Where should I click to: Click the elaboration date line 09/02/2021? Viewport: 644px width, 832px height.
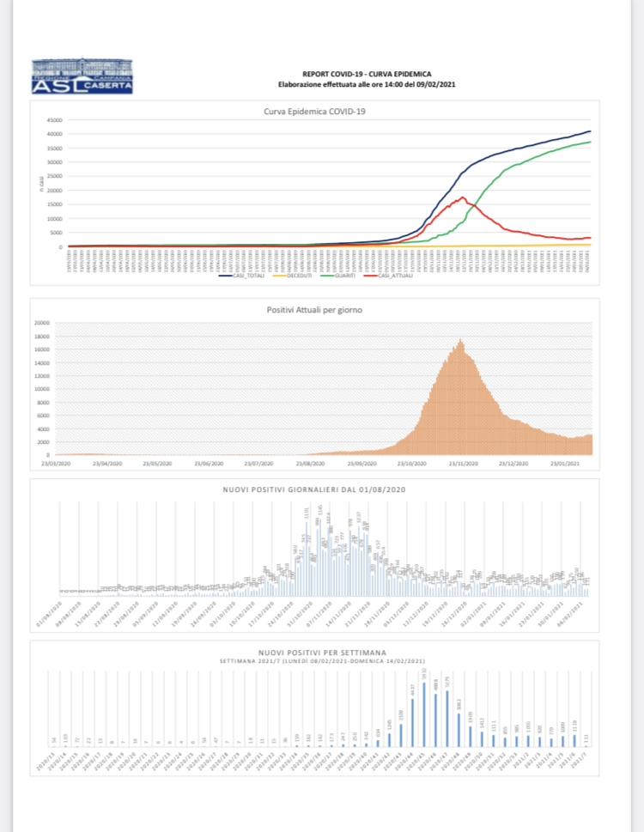pyautogui.click(x=367, y=83)
